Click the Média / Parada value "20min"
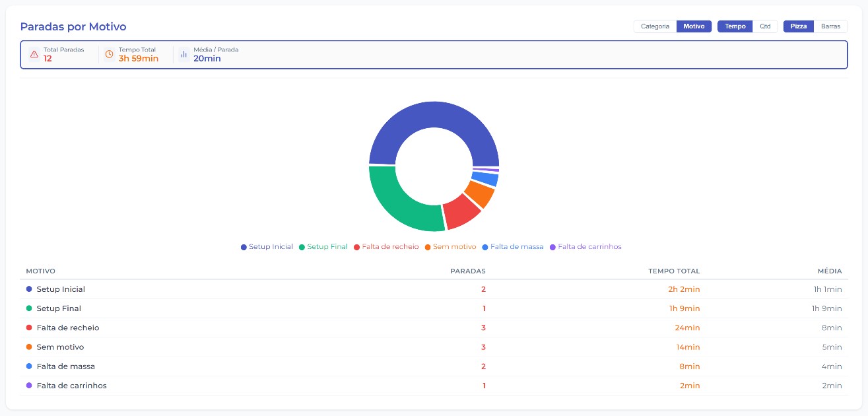This screenshot has height=416, width=868. tap(207, 59)
